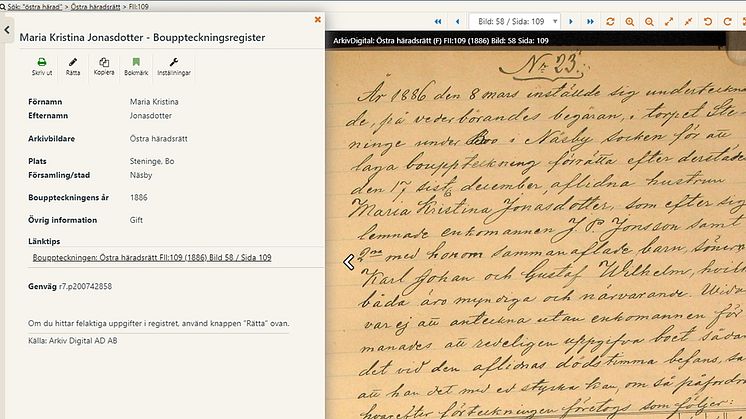Click the Maria Kristina first name value
The width and height of the screenshot is (746, 419).
tap(154, 102)
